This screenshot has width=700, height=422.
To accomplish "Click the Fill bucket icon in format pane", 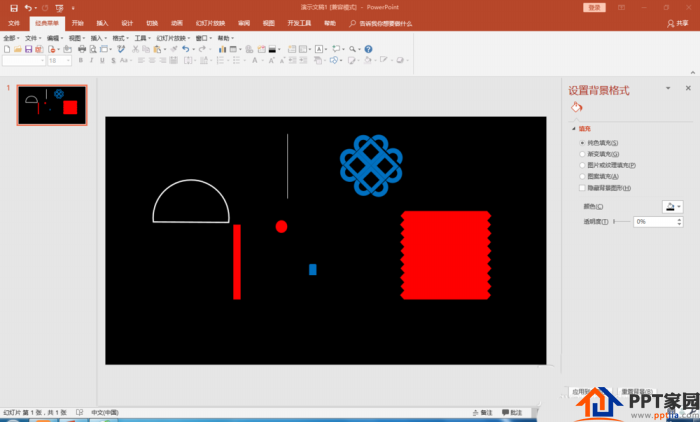I will pos(576,107).
